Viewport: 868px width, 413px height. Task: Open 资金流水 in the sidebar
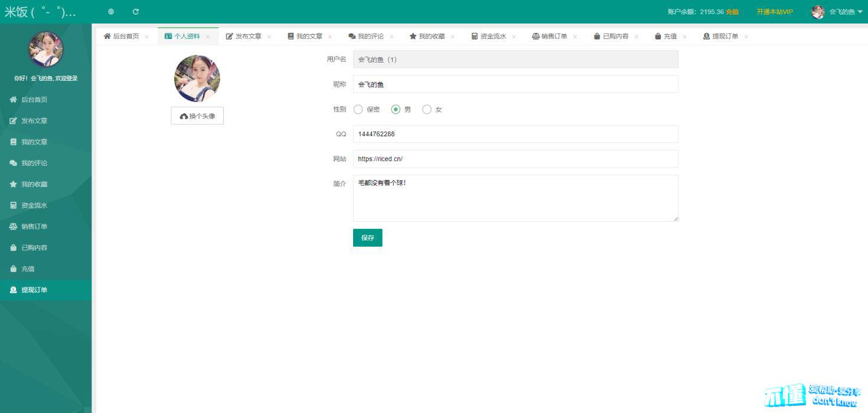point(34,205)
